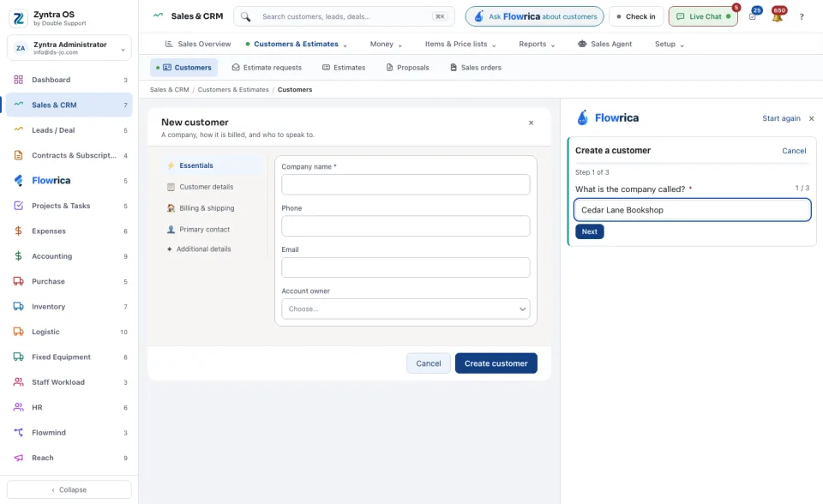Viewport: 823px width, 504px height.
Task: Switch to the Customers tab
Action: pos(184,67)
